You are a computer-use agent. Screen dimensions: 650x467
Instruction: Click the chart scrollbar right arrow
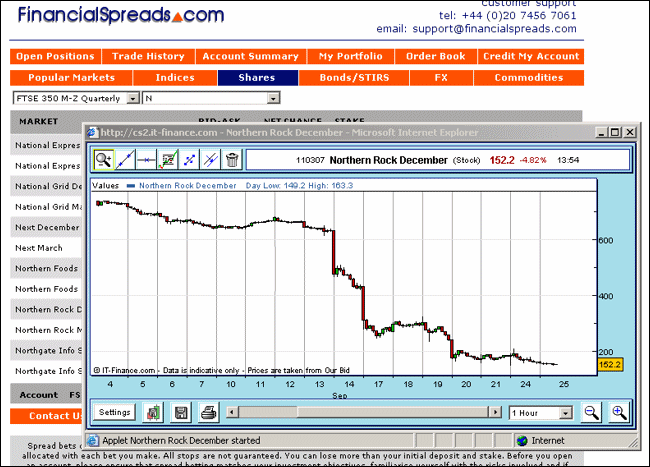coord(495,412)
